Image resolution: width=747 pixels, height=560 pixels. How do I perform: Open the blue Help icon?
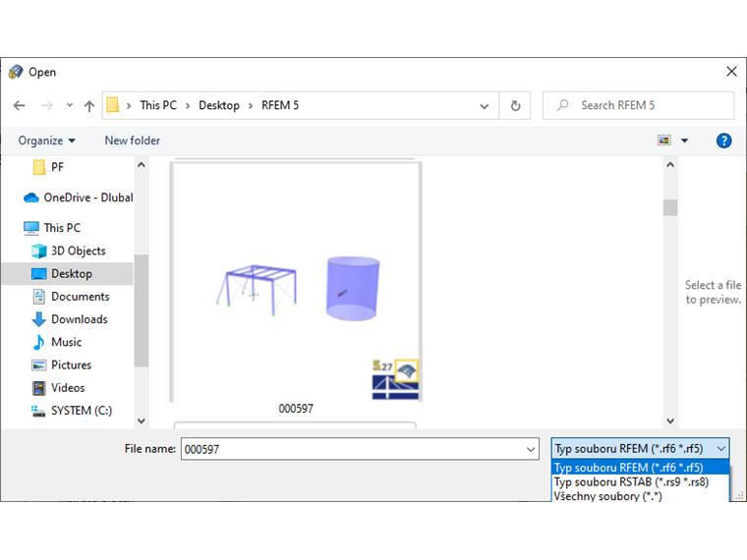pos(723,140)
